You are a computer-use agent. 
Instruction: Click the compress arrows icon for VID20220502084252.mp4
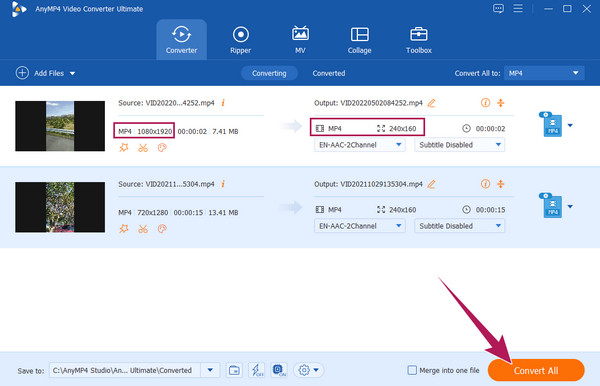coord(501,103)
